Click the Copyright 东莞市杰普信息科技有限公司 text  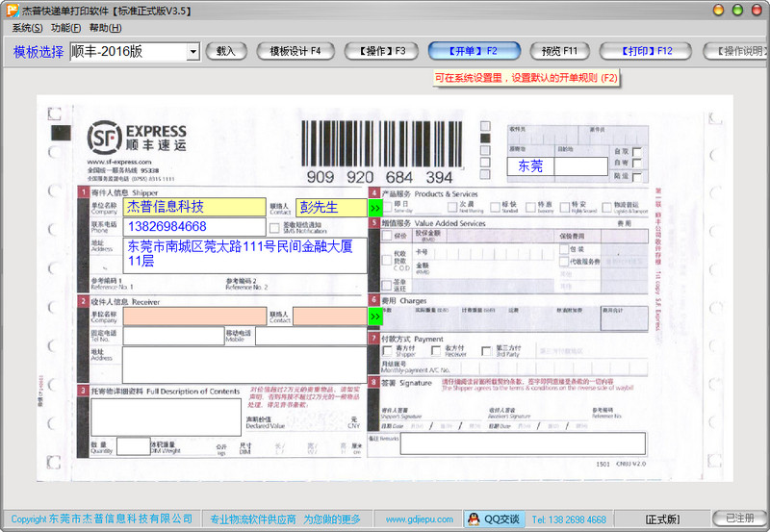point(102,519)
